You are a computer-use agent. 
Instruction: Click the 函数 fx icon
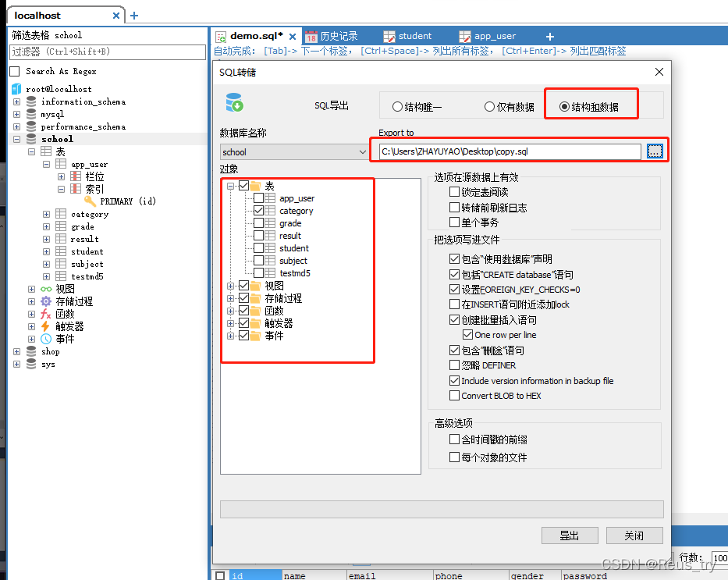[46, 314]
